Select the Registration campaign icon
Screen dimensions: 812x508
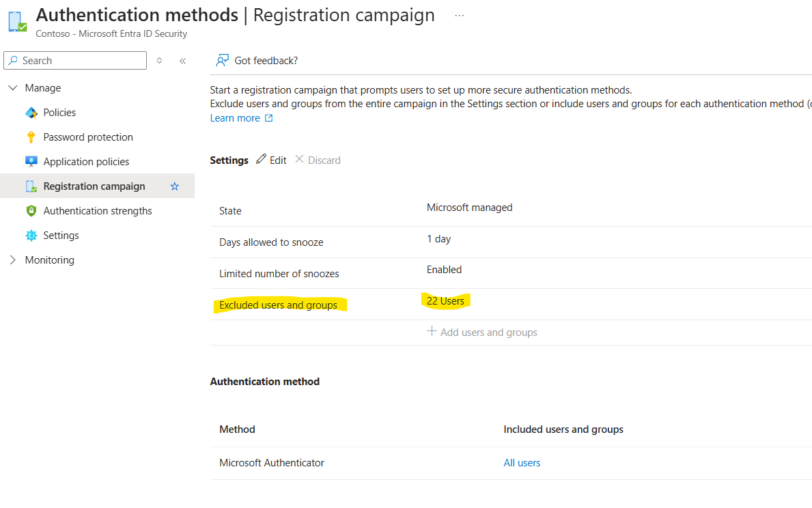(30, 186)
